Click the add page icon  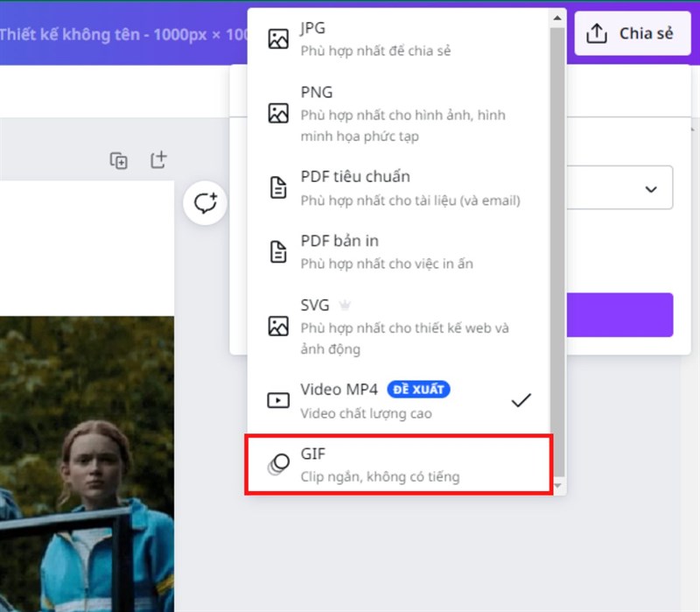pyautogui.click(x=159, y=160)
